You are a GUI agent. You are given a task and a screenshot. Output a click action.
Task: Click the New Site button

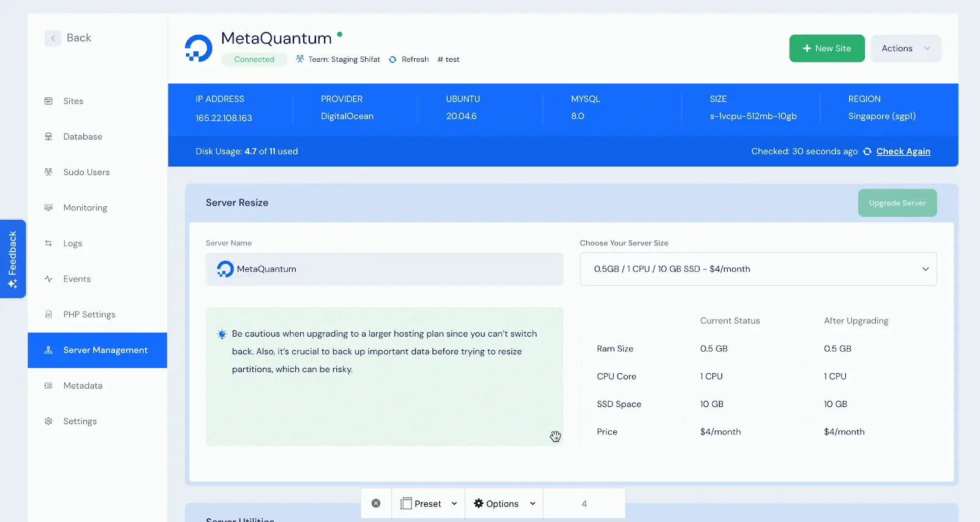pyautogui.click(x=827, y=48)
